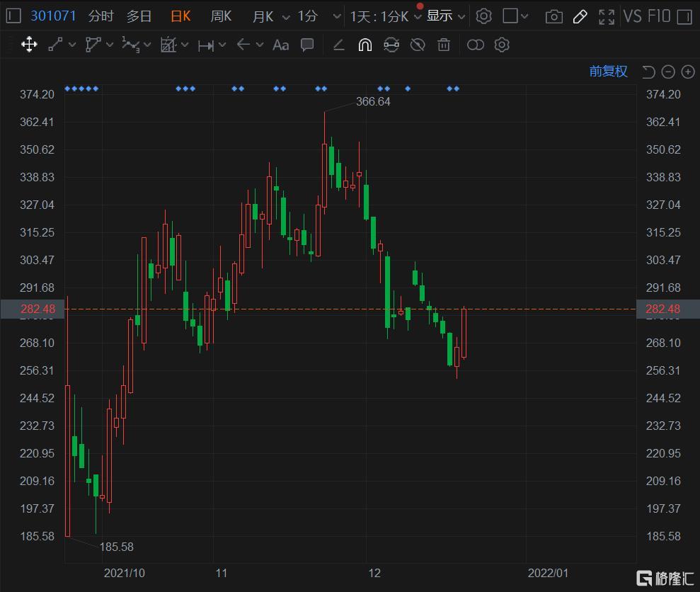Switch to the 多日 multi-day tab

point(139,16)
